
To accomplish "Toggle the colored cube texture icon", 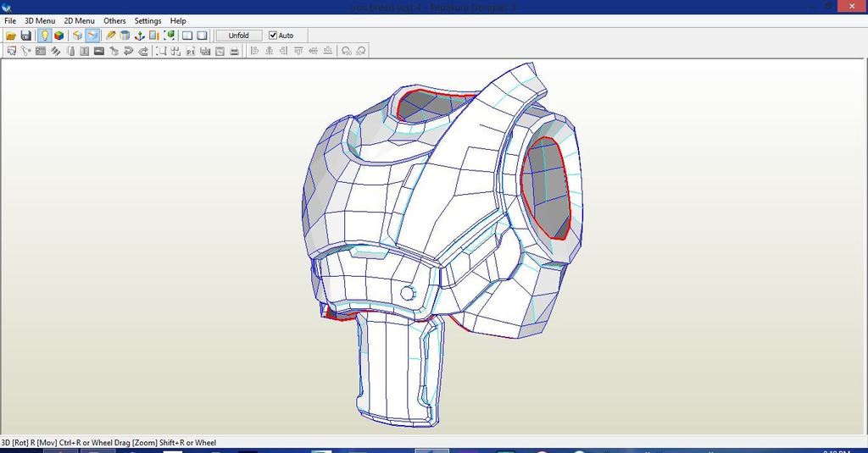I will point(58,36).
